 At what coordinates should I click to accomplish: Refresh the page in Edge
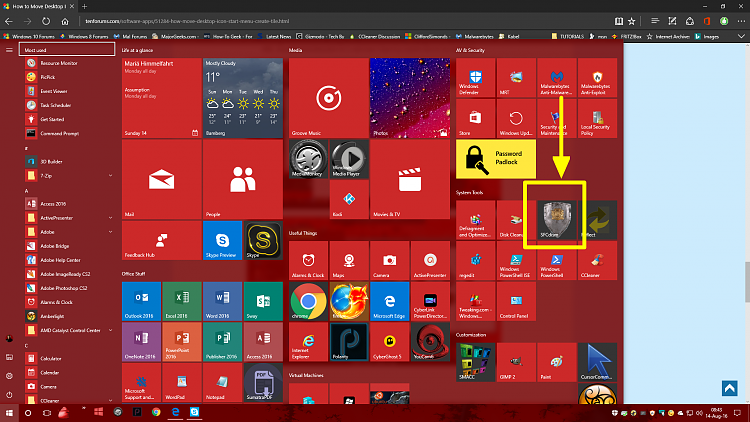click(46, 21)
